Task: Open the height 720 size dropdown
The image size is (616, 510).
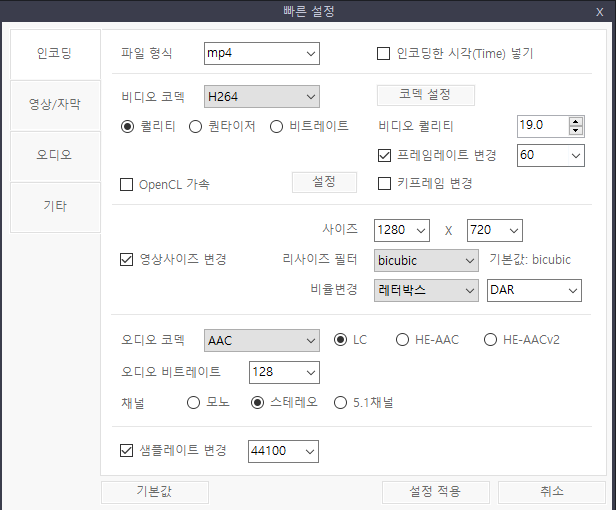Action: pos(495,230)
